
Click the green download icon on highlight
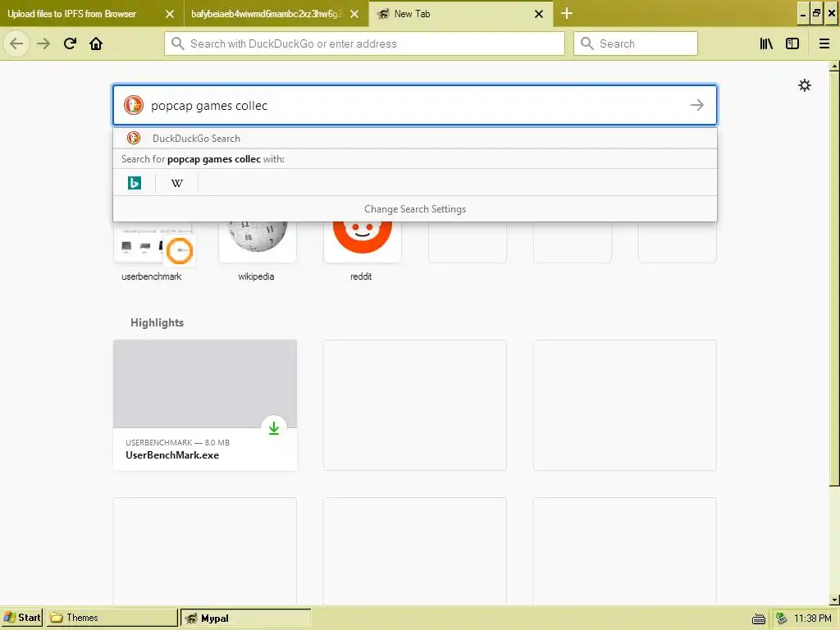(274, 428)
